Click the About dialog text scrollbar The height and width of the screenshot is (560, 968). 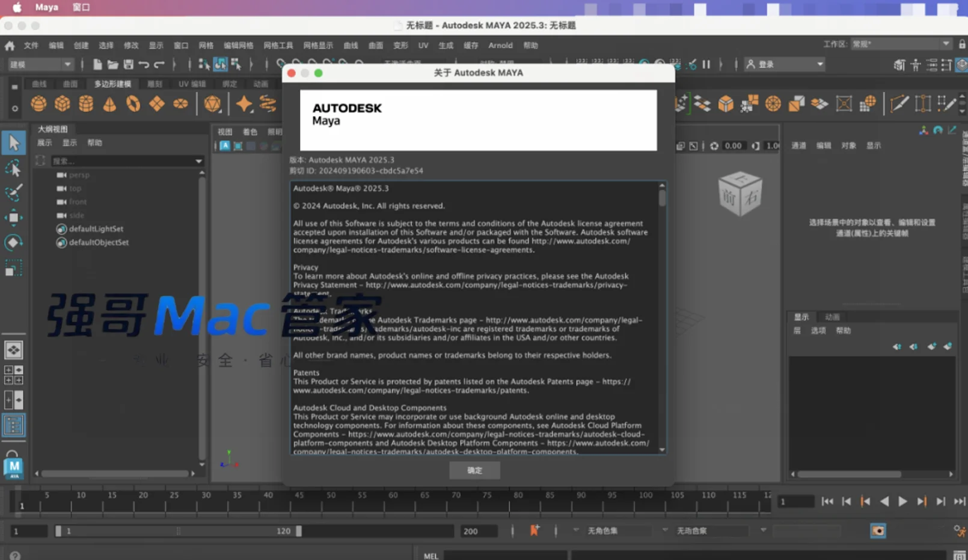coord(662,198)
